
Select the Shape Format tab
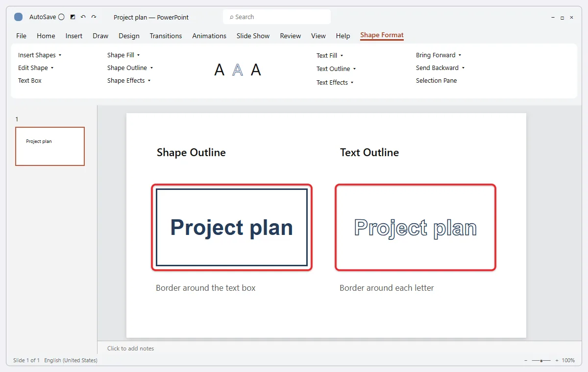(382, 35)
